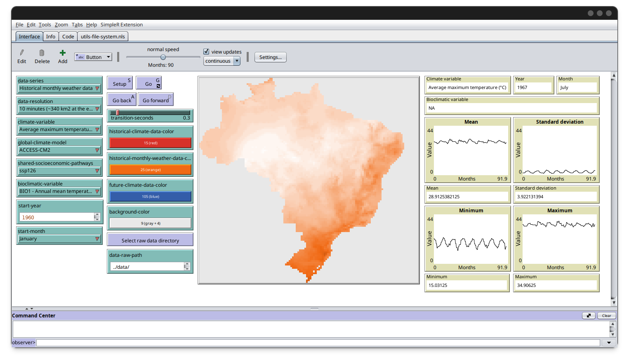
Task: Toggle the view updates checkbox
Action: (x=207, y=52)
